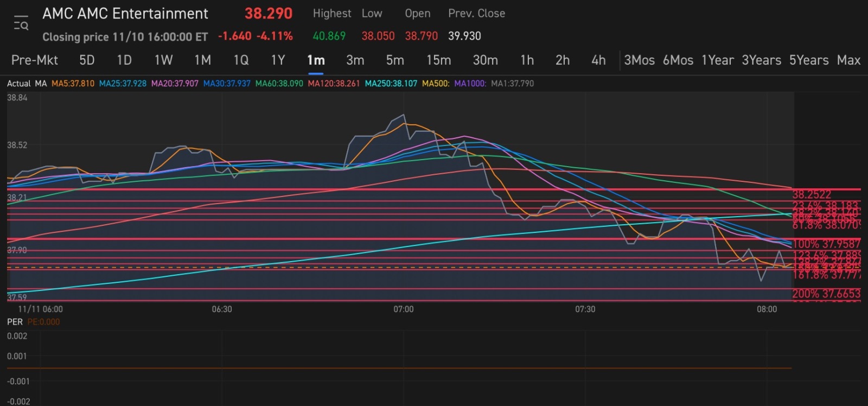Viewport: 868px width, 406px height.
Task: Click the current price 38.290
Action: click(x=269, y=14)
